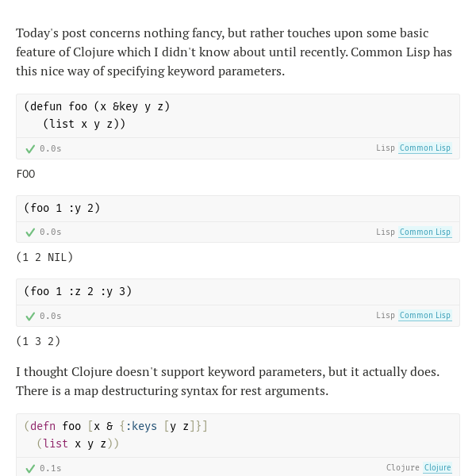Click the 0.1s execution time label
Image resolution: width=476 pixels, height=476 pixels.
pyautogui.click(x=51, y=468)
